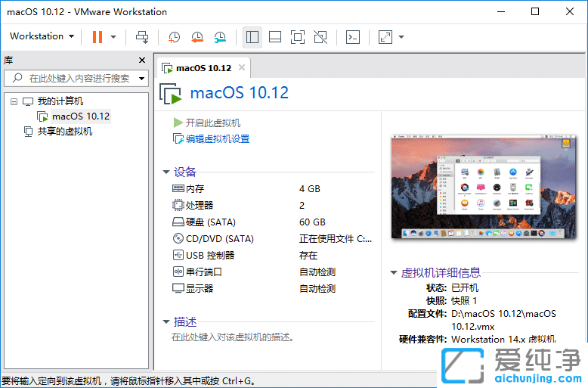
Task: Select the 内存 device row
Action: coord(272,189)
